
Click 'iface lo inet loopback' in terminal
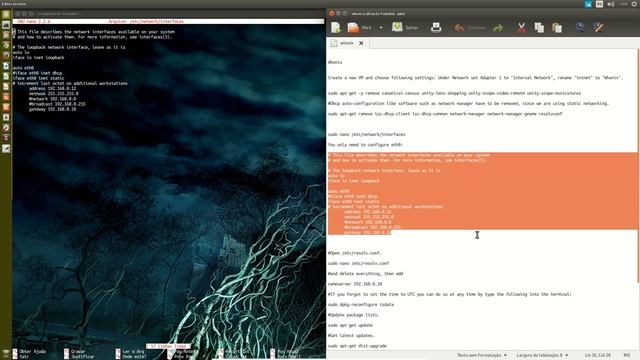(x=38, y=58)
